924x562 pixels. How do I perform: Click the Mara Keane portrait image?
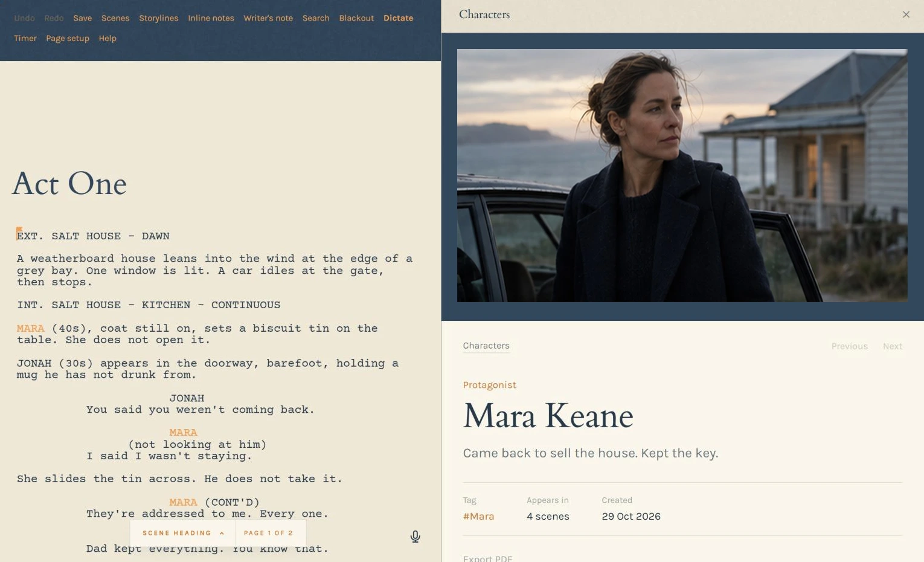tap(682, 175)
